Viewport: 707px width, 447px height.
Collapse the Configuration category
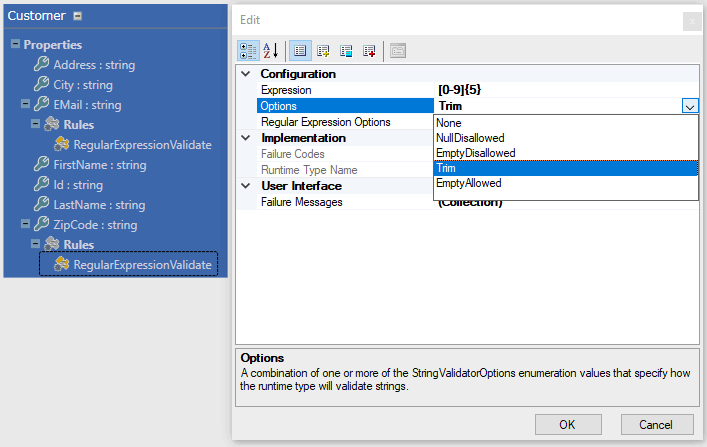pos(246,74)
